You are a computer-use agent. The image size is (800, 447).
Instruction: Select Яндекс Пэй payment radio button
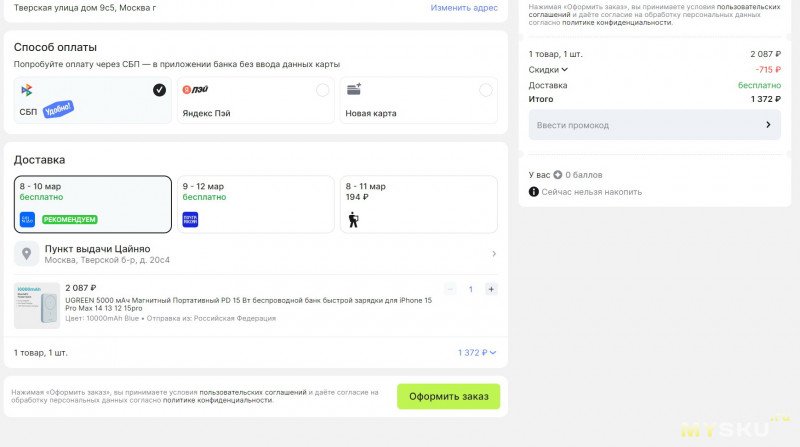[x=322, y=90]
